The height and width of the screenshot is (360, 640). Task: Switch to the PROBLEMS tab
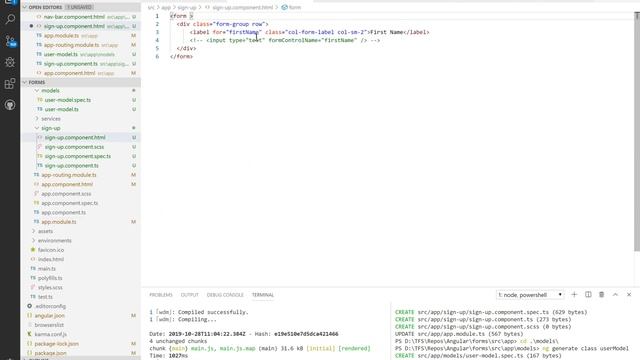tap(161, 295)
